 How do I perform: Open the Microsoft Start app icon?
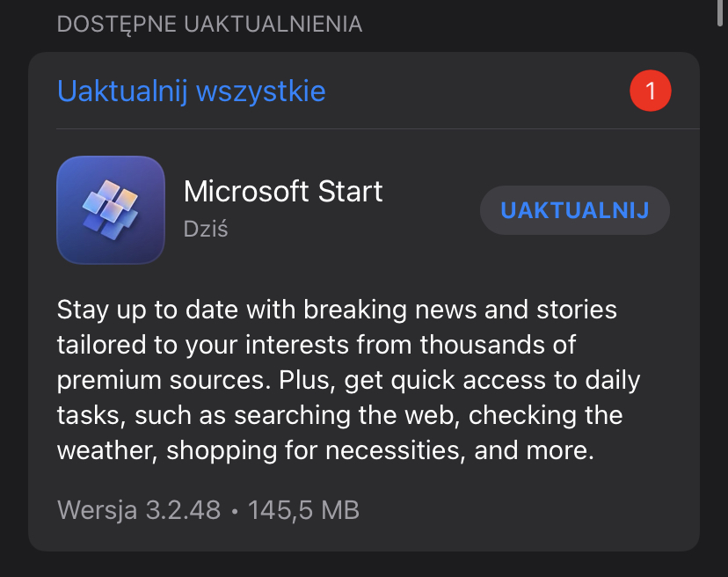coord(111,210)
